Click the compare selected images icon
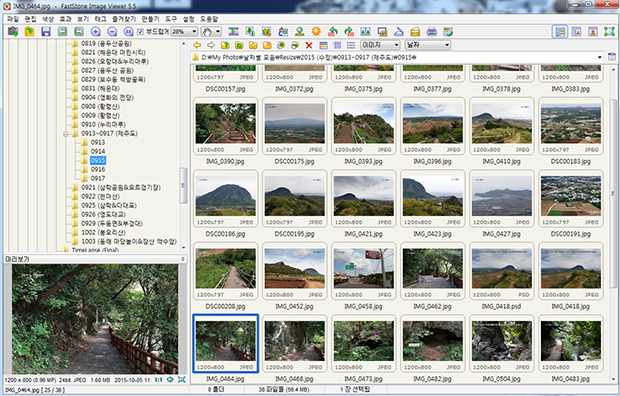The image size is (620, 396). (x=365, y=32)
